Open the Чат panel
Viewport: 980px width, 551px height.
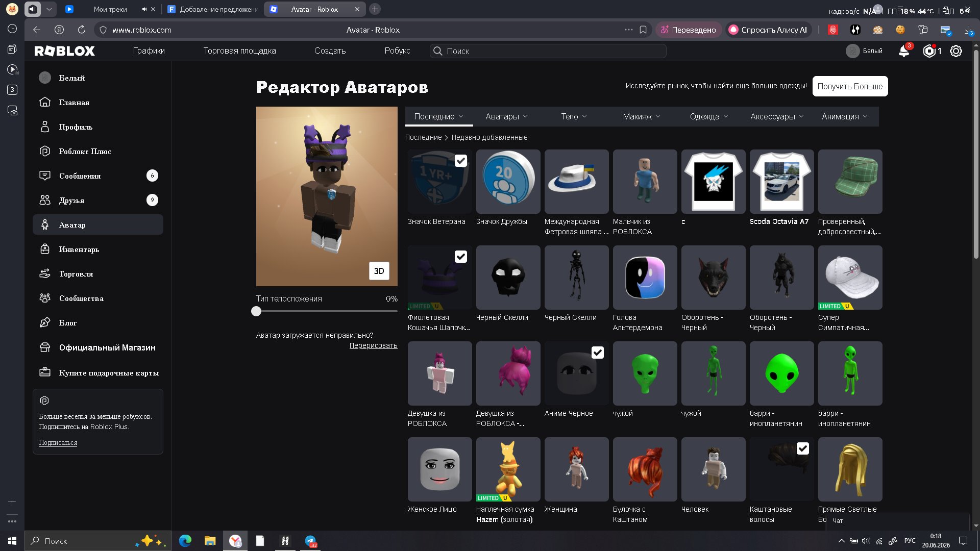(898, 521)
